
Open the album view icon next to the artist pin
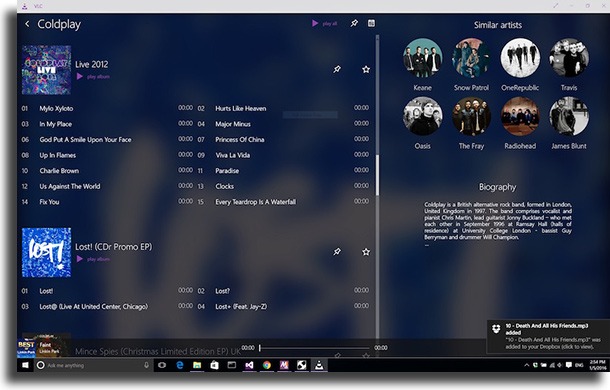click(371, 23)
